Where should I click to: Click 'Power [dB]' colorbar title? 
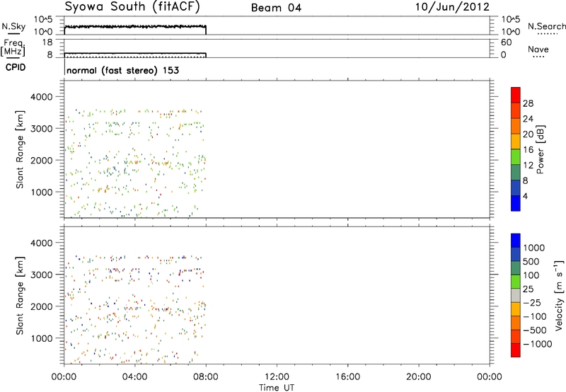pos(541,149)
